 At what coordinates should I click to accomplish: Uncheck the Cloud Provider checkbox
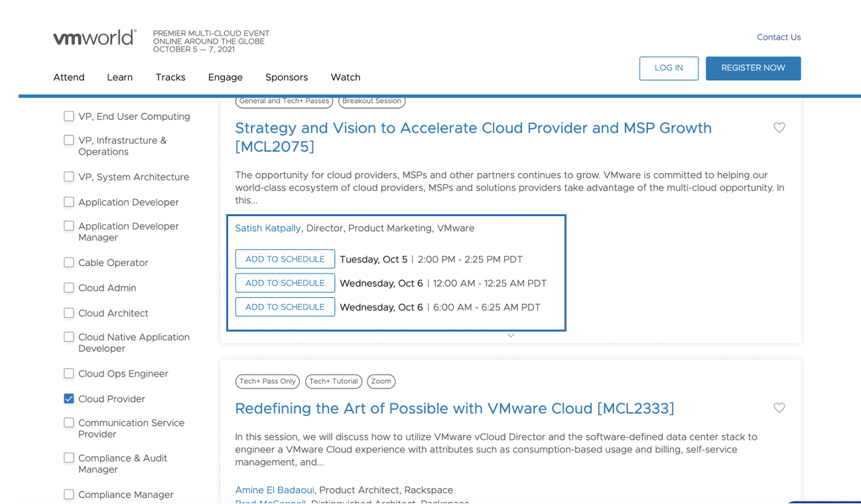coord(69,399)
